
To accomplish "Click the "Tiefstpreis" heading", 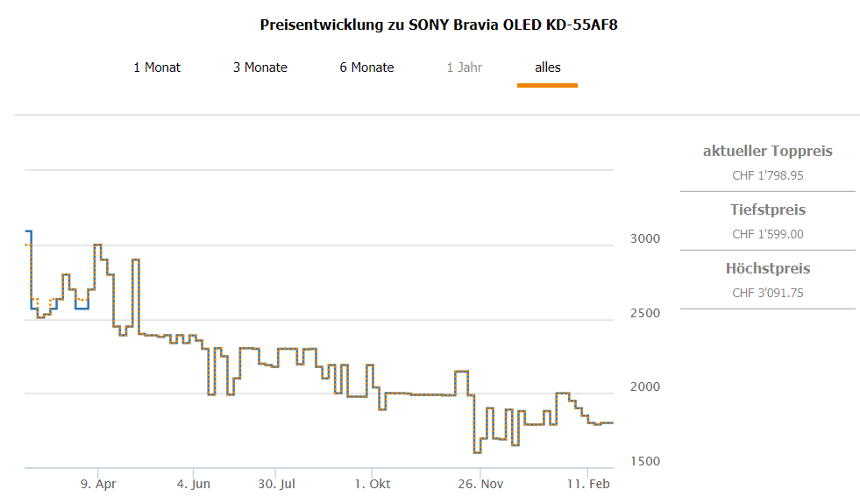I will pos(768,210).
